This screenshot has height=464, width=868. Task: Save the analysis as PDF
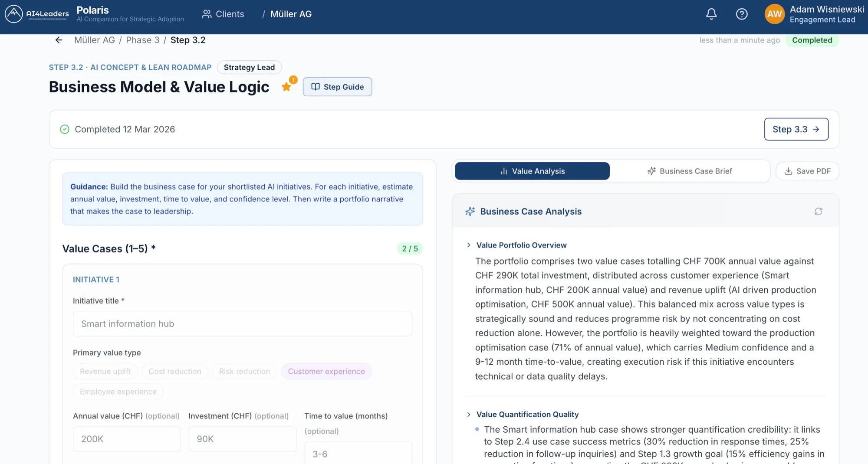coord(807,171)
